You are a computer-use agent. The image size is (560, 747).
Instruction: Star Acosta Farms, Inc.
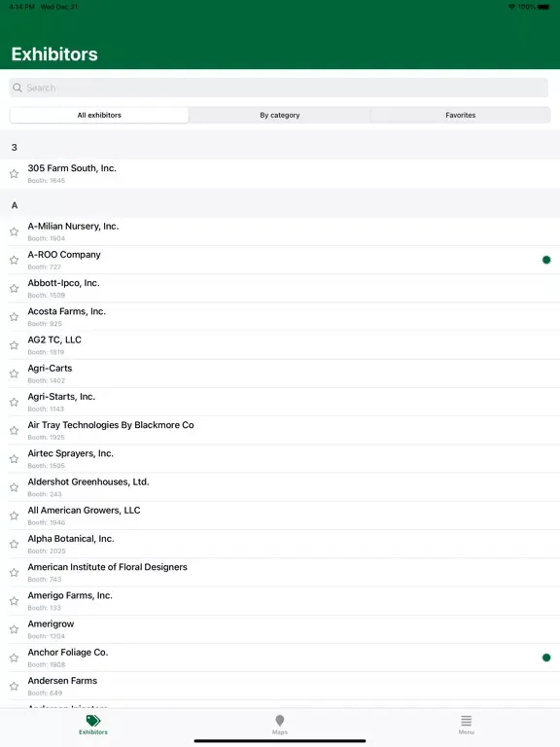tap(15, 317)
